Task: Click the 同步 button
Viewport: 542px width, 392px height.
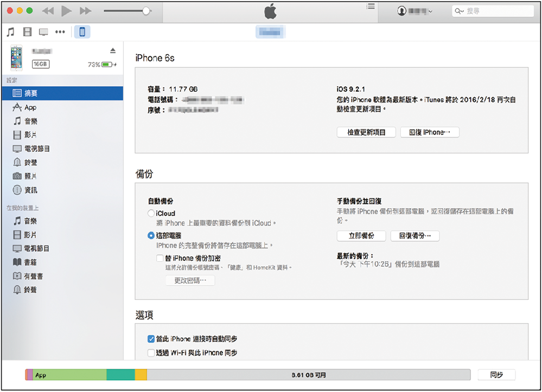Action: click(x=496, y=375)
